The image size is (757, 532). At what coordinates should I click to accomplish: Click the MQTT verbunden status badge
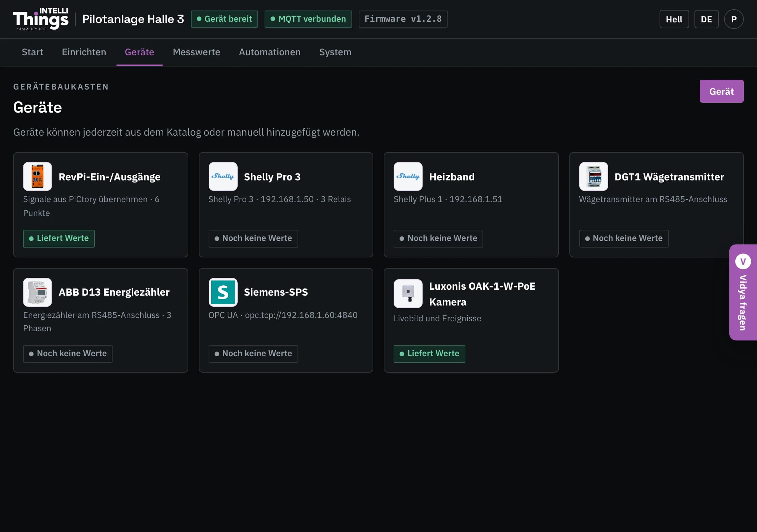tap(308, 19)
